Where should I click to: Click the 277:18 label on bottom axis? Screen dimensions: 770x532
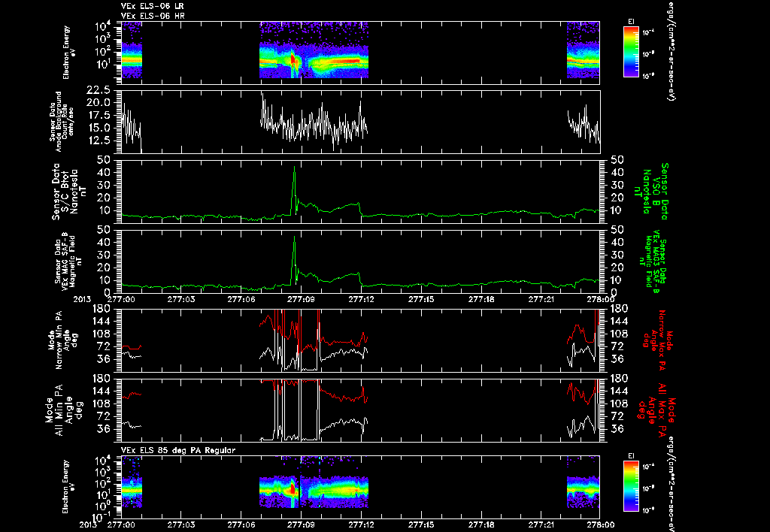[481, 524]
